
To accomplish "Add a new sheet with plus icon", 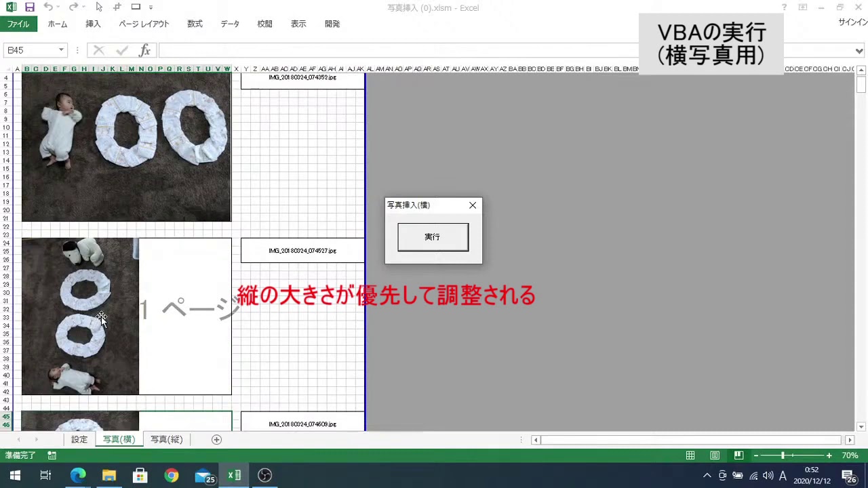I will pos(217,439).
